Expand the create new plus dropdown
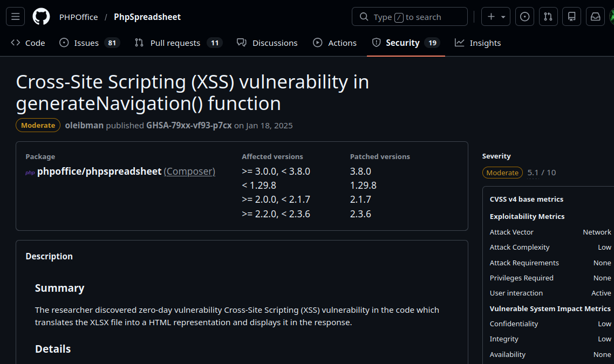This screenshot has width=614, height=364. coord(496,17)
